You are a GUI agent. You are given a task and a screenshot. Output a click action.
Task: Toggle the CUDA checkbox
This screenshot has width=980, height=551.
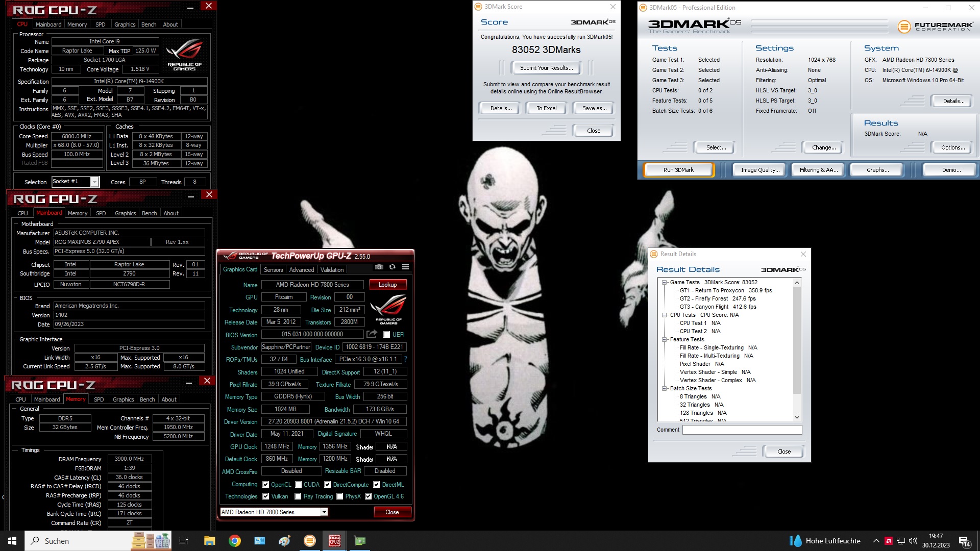point(298,485)
